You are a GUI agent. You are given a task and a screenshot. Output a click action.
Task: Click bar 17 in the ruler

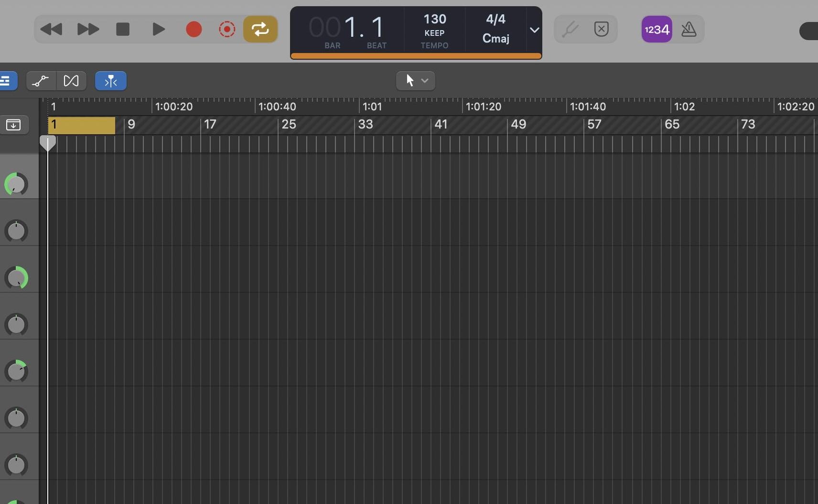[210, 125]
